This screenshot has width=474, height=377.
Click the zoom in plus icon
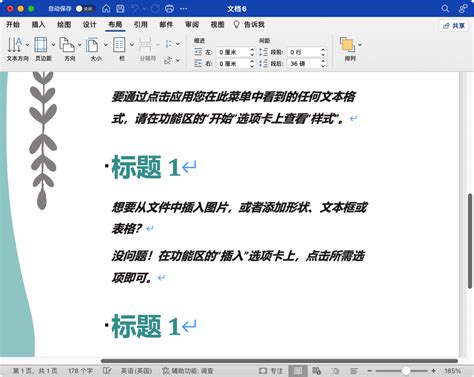tap(433, 371)
